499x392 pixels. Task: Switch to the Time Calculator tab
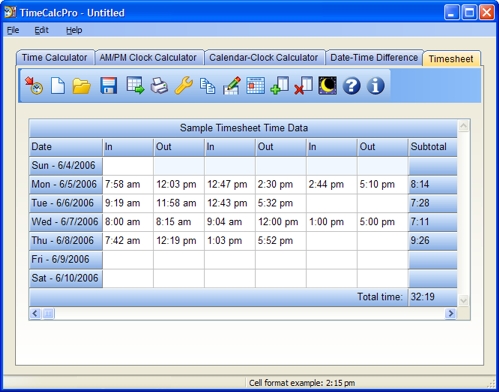pos(55,58)
